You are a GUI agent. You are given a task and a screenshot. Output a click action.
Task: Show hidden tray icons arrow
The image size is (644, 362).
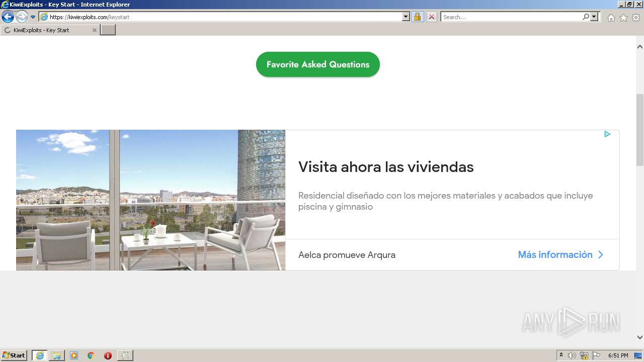point(561,355)
